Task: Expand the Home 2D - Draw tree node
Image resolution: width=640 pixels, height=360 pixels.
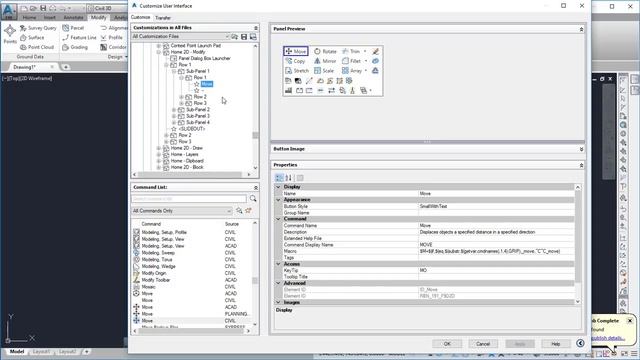Action: pyautogui.click(x=159, y=148)
